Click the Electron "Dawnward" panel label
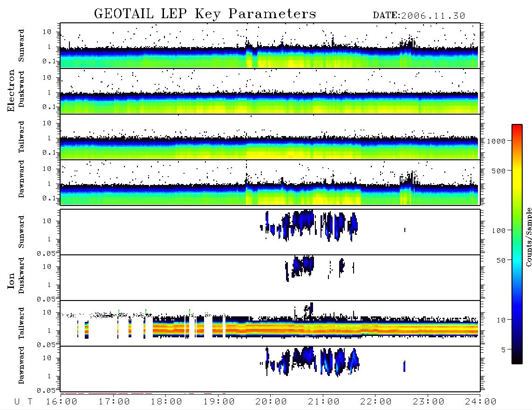Screen dimensions: 532x410 [21, 179]
